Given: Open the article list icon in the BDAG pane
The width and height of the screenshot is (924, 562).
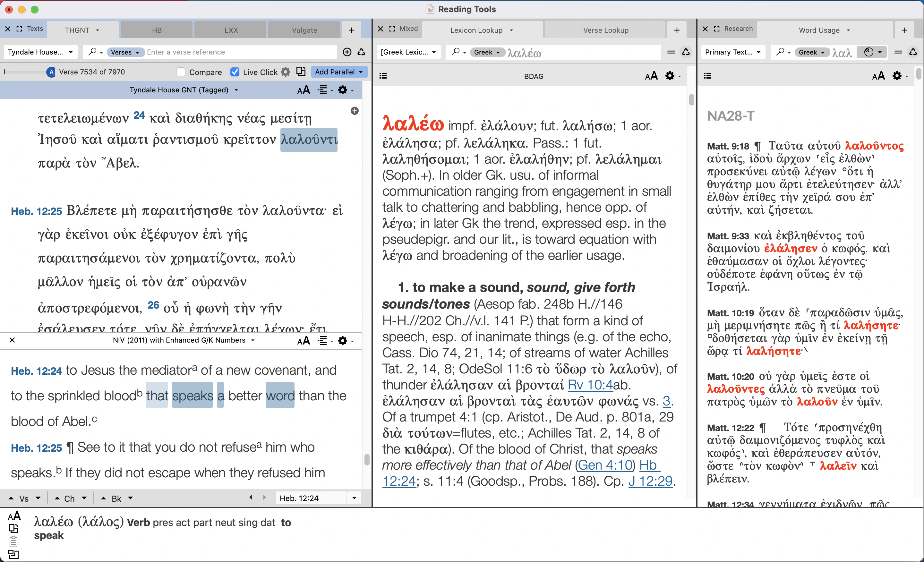Looking at the screenshot, I should [x=382, y=75].
